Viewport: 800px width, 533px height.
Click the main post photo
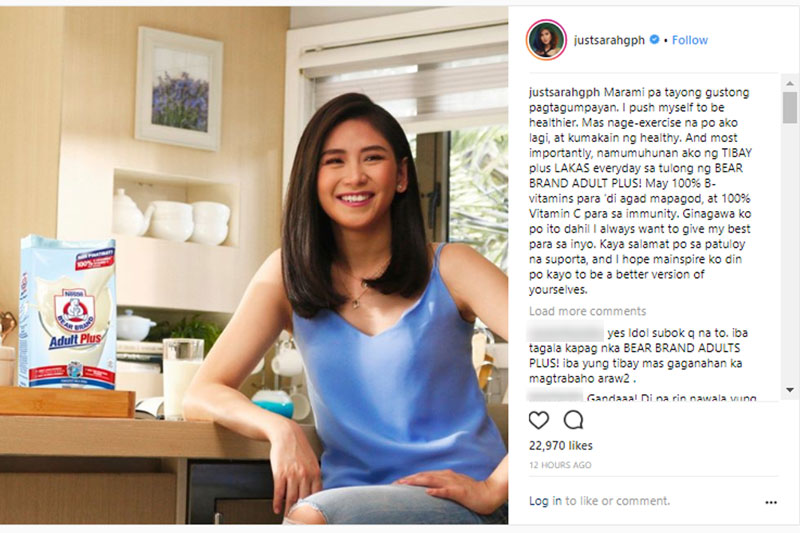point(254,265)
